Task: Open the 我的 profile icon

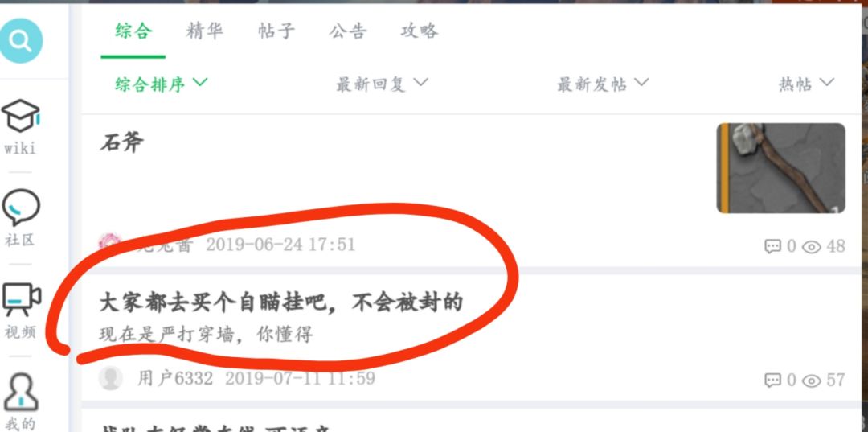Action: (x=20, y=392)
